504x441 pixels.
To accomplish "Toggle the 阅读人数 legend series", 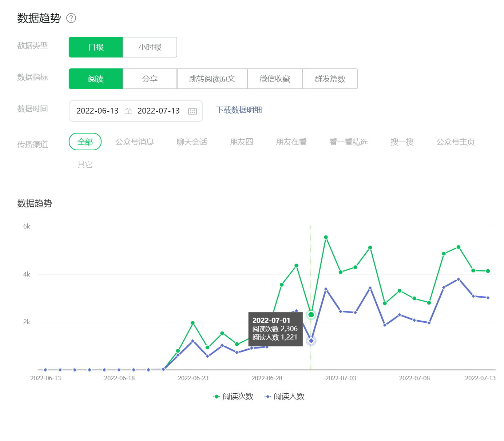I will [285, 396].
